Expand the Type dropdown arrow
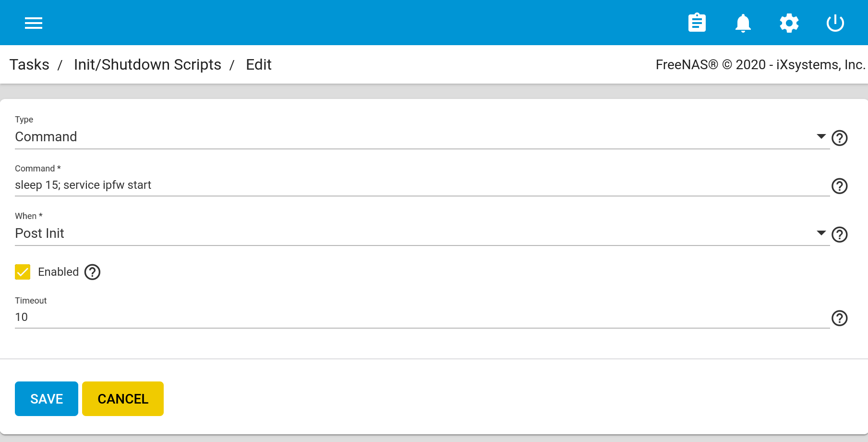Viewport: 868px width, 442px height. point(821,136)
